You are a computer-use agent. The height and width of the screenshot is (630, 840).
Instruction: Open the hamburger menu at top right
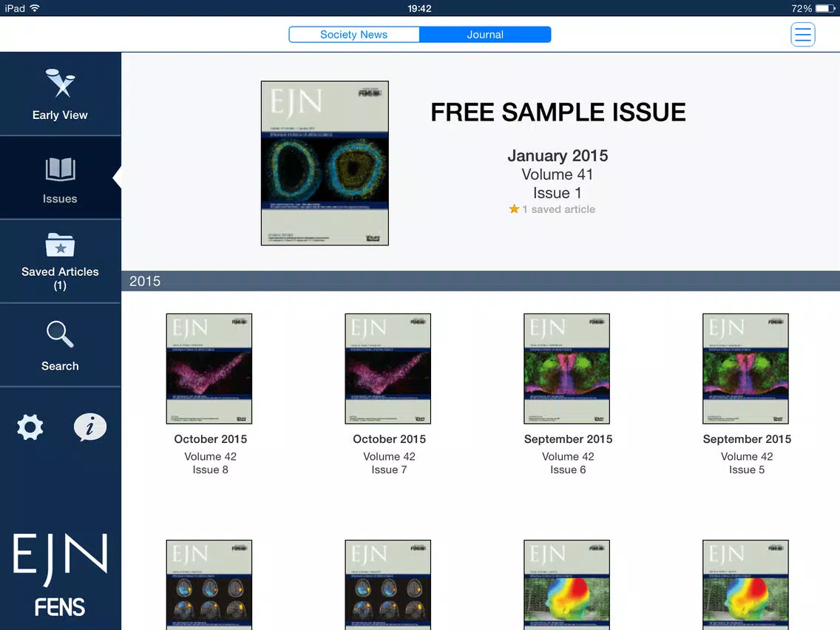(x=802, y=34)
